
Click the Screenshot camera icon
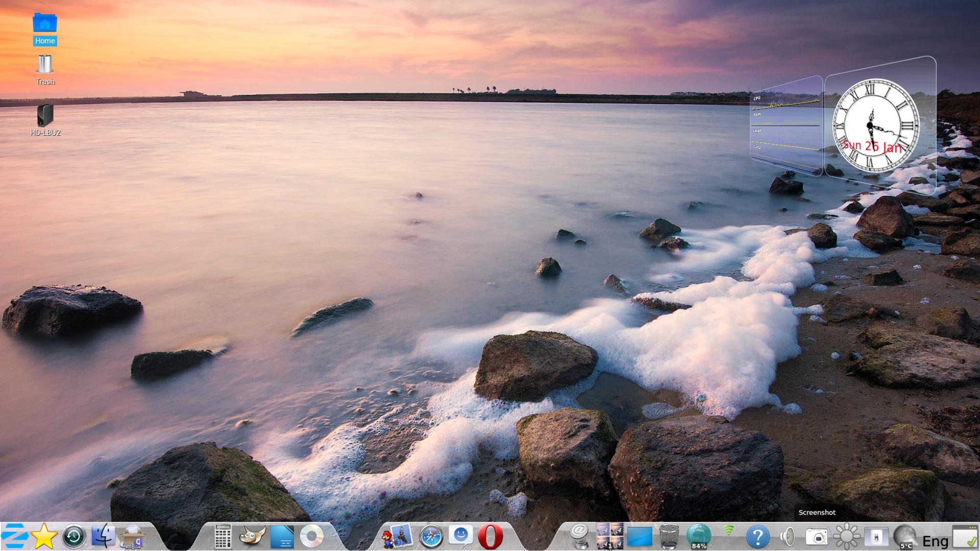pyautogui.click(x=817, y=537)
